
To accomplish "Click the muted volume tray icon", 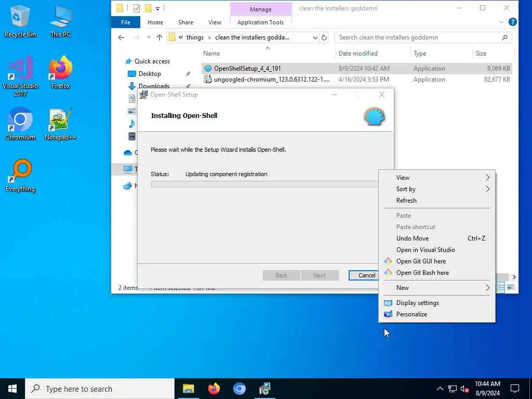I will 464,389.
